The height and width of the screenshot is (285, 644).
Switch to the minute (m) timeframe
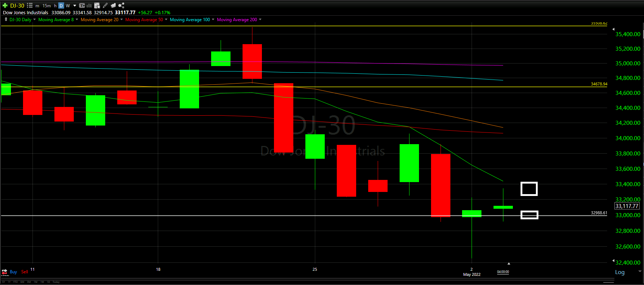(x=37, y=6)
